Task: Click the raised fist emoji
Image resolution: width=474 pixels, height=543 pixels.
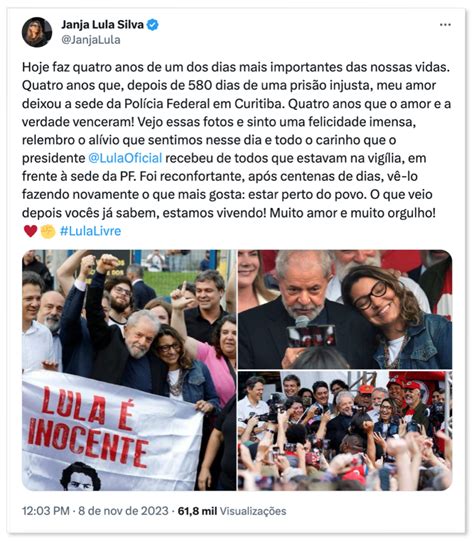Action: point(48,231)
